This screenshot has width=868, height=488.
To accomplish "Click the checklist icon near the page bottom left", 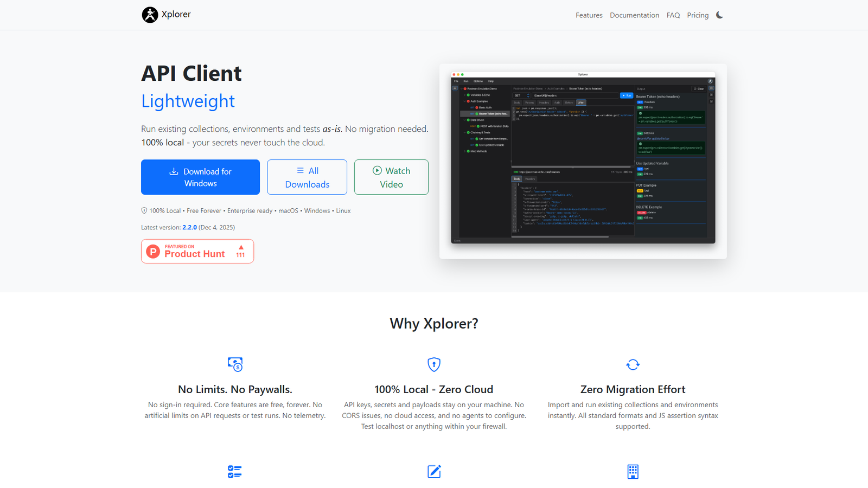I will point(235,472).
